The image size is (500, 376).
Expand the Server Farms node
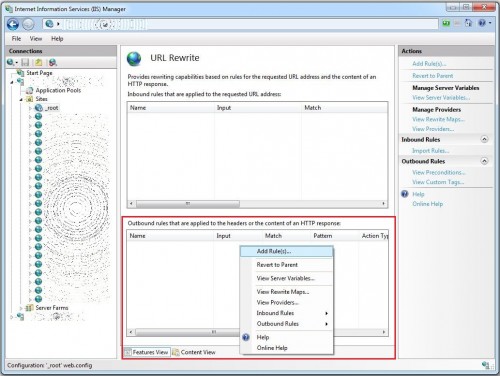pos(21,308)
